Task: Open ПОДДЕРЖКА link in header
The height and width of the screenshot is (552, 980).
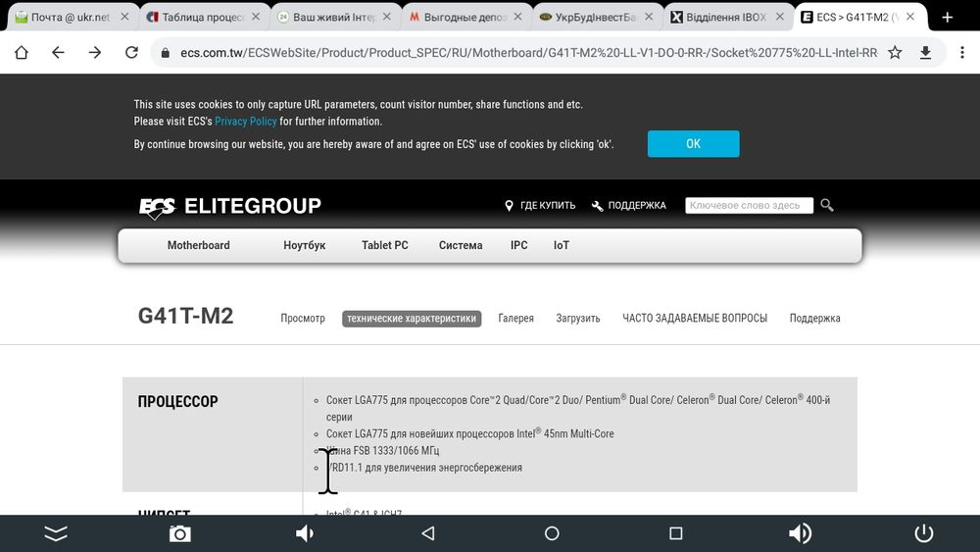Action: click(x=629, y=205)
